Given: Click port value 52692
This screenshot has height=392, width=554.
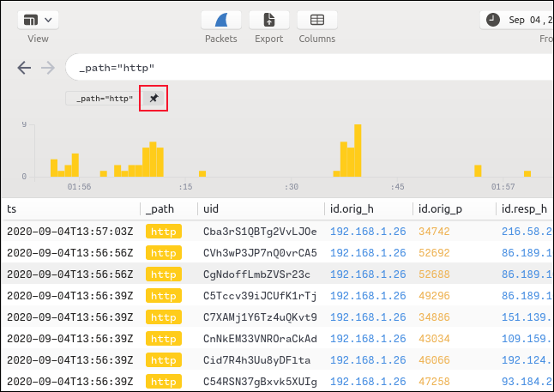Looking at the screenshot, I should coord(434,253).
